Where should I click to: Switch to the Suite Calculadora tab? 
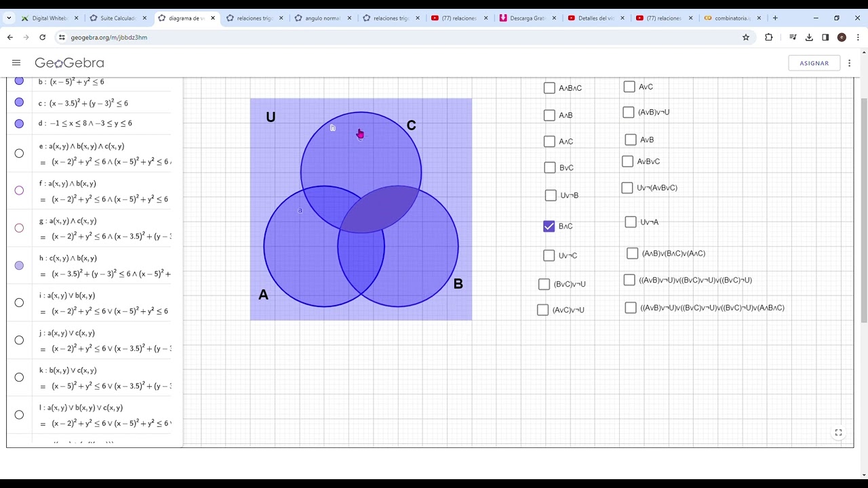click(118, 18)
